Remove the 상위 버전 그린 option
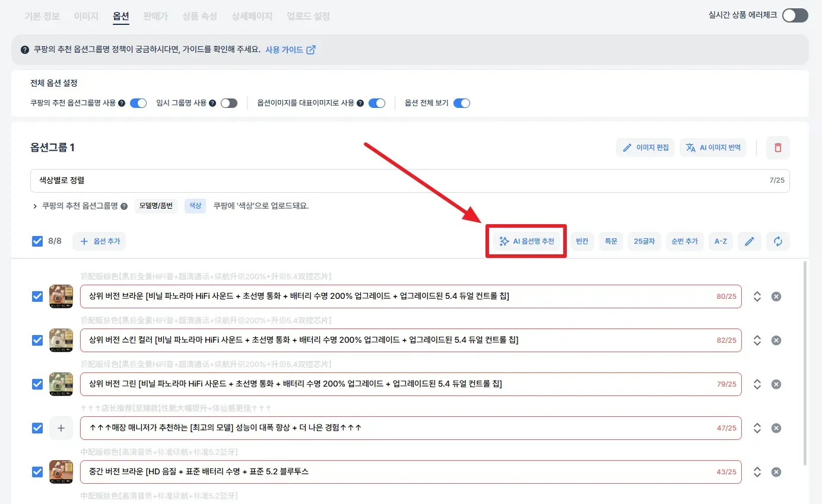822x504 pixels. [776, 384]
